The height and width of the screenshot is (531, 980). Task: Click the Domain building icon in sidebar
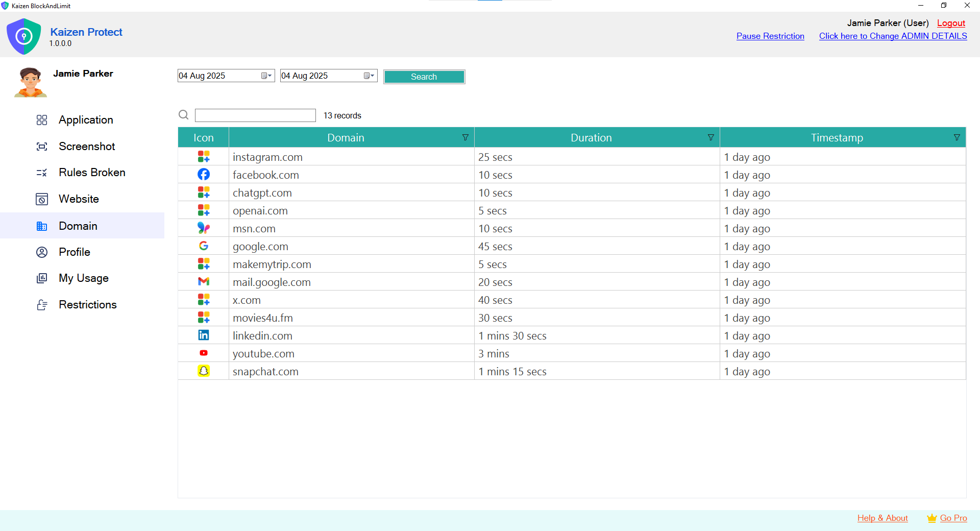[x=42, y=226]
